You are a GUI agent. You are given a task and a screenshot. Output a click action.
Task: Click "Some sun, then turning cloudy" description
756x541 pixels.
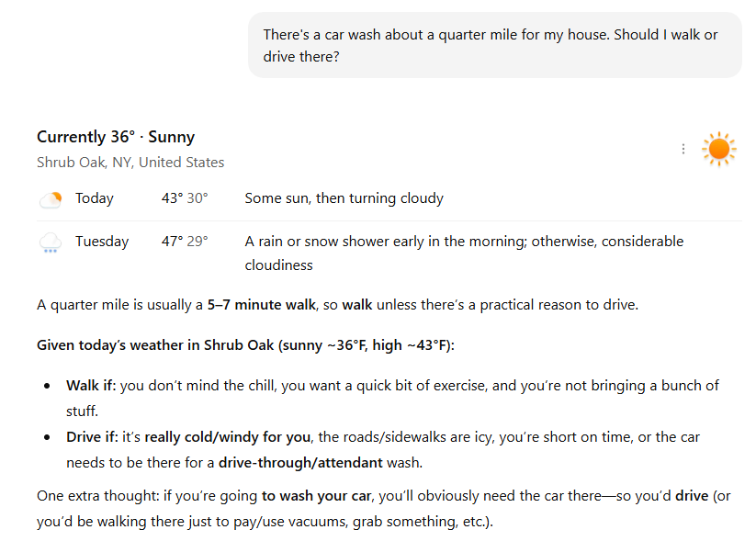pyautogui.click(x=344, y=198)
